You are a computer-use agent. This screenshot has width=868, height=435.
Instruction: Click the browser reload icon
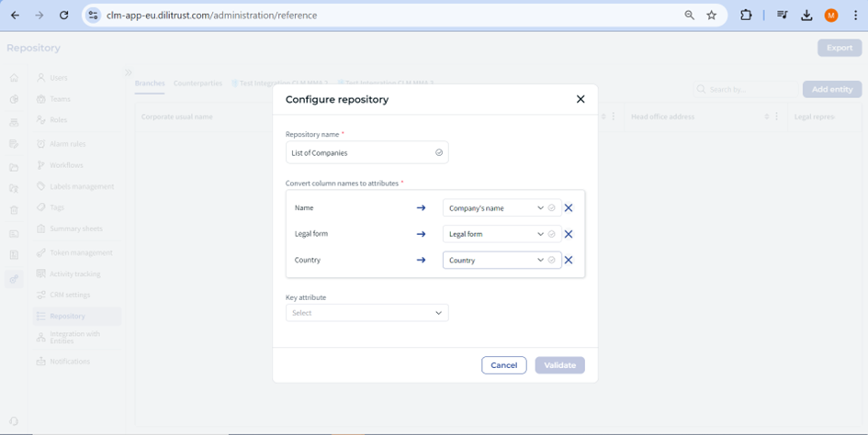tap(63, 16)
